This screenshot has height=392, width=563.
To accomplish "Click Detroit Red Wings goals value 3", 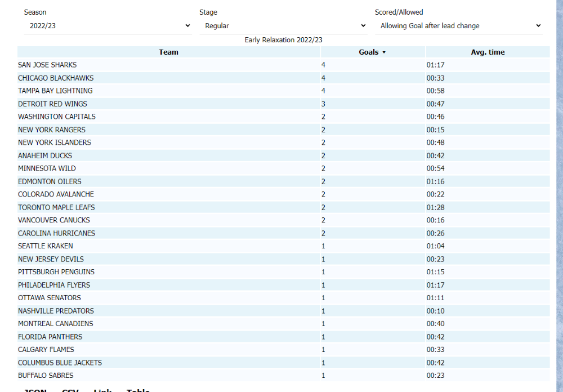I will [323, 104].
